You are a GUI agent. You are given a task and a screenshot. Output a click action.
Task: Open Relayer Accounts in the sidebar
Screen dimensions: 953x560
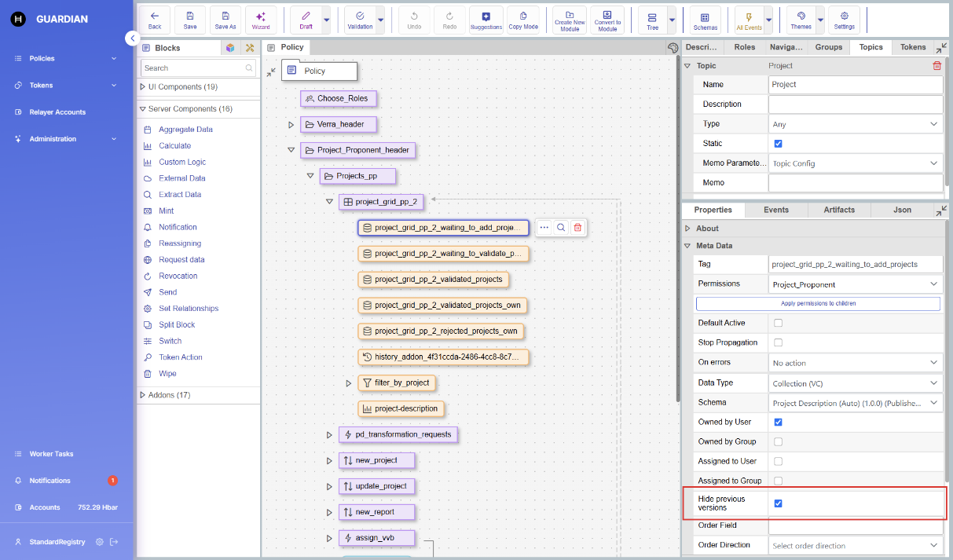pyautogui.click(x=57, y=112)
